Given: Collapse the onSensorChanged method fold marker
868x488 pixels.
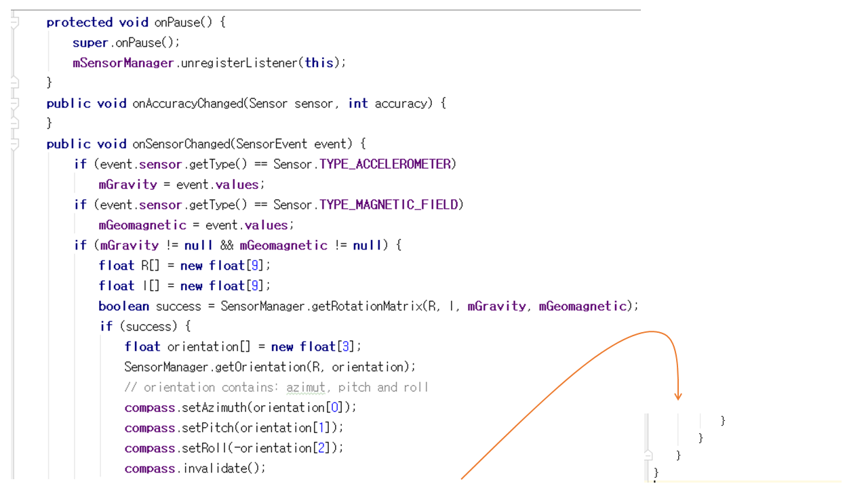Looking at the screenshot, I should 14,144.
